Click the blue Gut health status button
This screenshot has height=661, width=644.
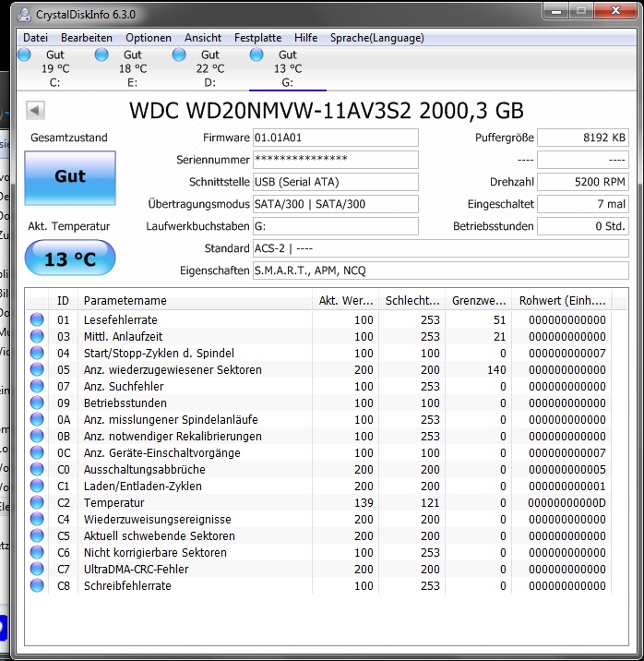pos(70,178)
